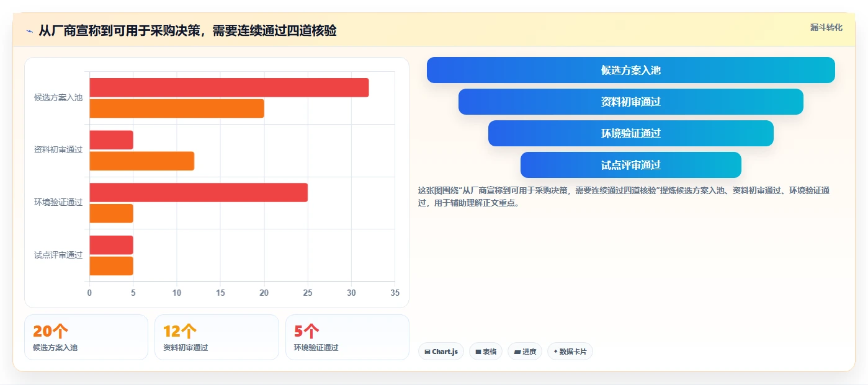Image resolution: width=868 pixels, height=385 pixels.
Task: Click the Chart.js tag chip
Action: pos(441,352)
